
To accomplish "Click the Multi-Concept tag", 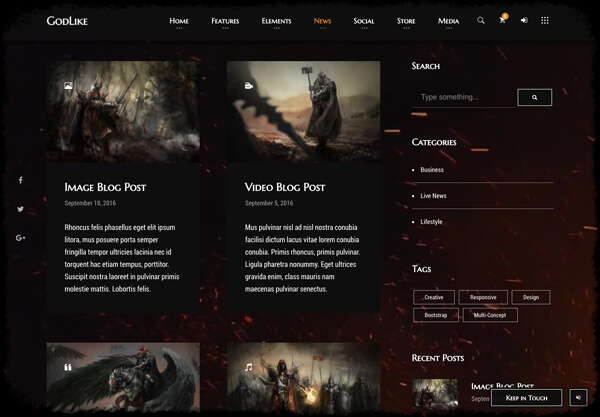I will (490, 315).
